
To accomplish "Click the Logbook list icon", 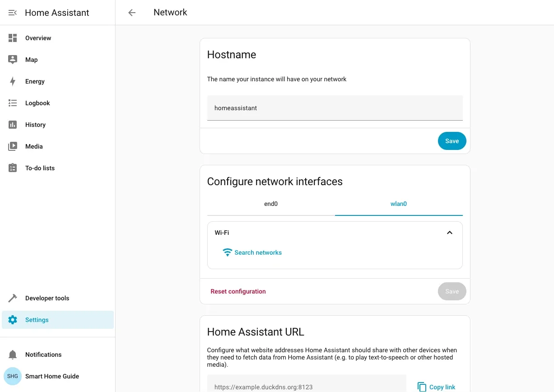I will [13, 103].
